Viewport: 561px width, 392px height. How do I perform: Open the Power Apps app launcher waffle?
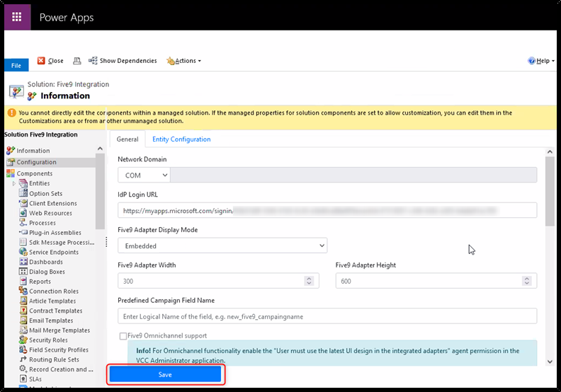click(x=17, y=17)
